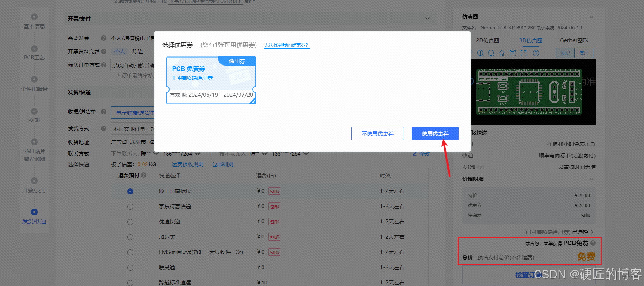644x286 pixels.
Task: Click 包邮 tag on 顺丰电商标快 row
Action: [274, 191]
